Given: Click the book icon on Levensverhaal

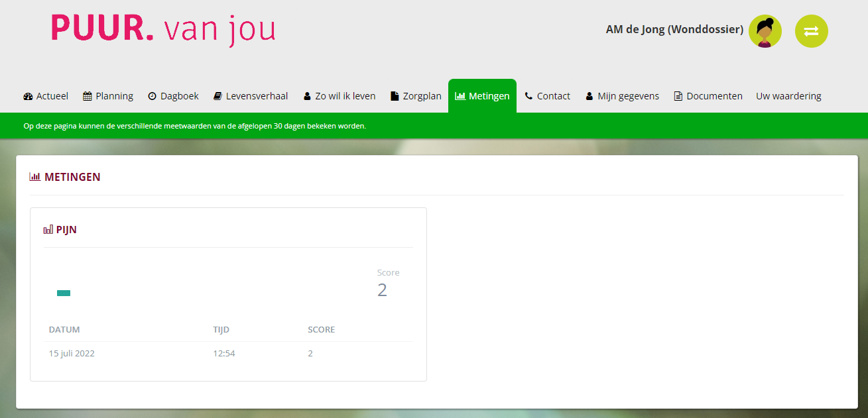Looking at the screenshot, I should coord(217,96).
